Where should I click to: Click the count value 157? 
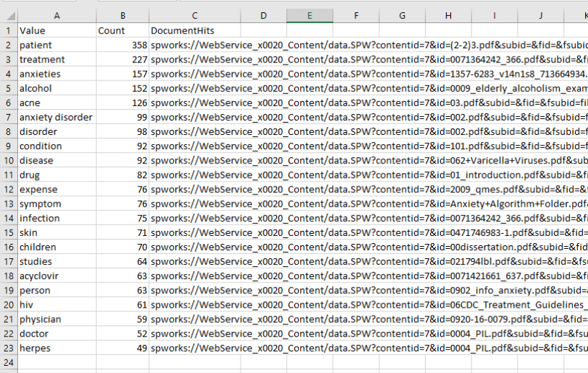(123, 74)
